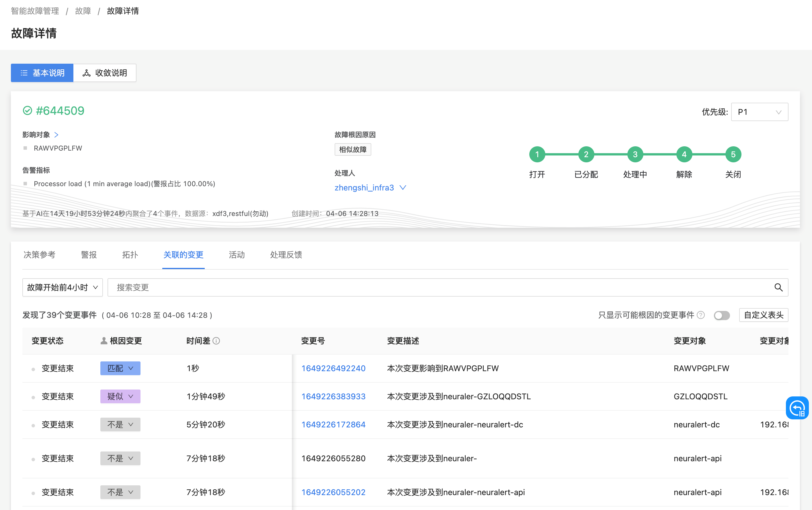The width and height of the screenshot is (812, 510).
Task: Switch to the 收敛说明 tab
Action: 105,73
